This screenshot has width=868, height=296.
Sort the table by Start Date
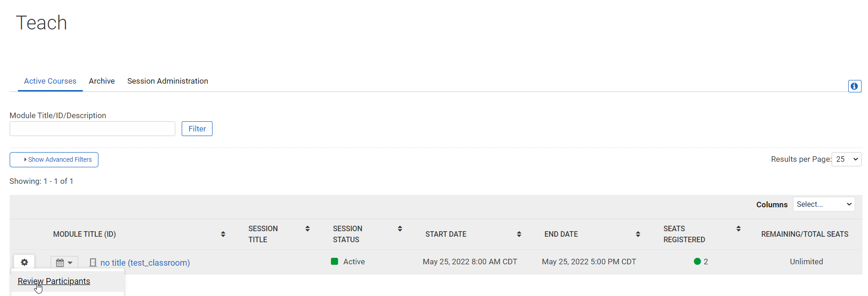(x=519, y=233)
